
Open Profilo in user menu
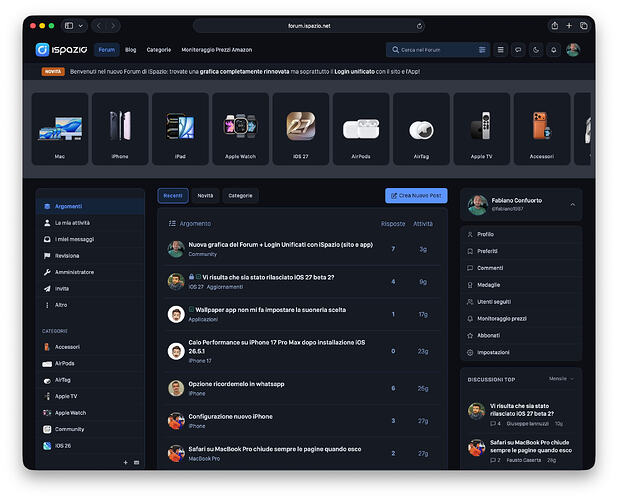(521, 234)
